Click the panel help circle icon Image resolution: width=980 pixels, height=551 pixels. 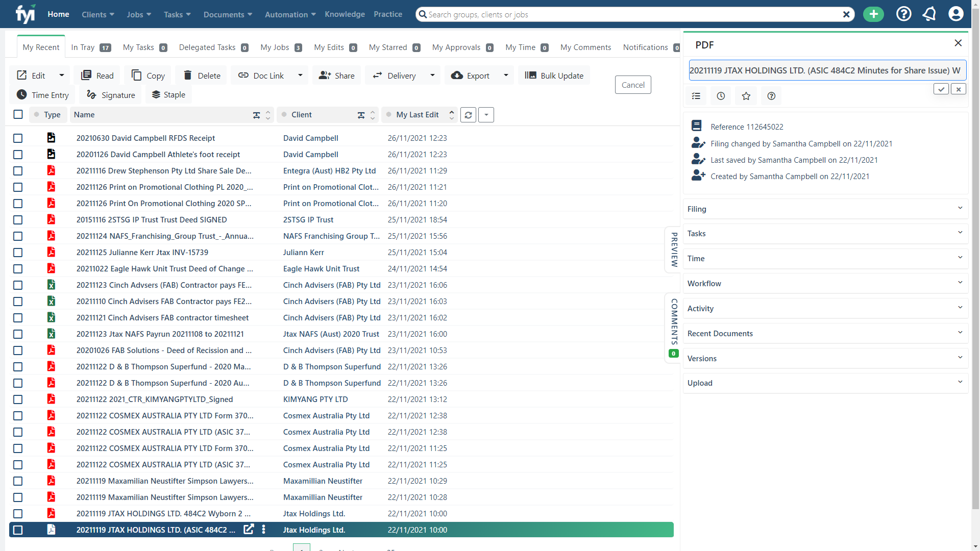click(x=771, y=96)
